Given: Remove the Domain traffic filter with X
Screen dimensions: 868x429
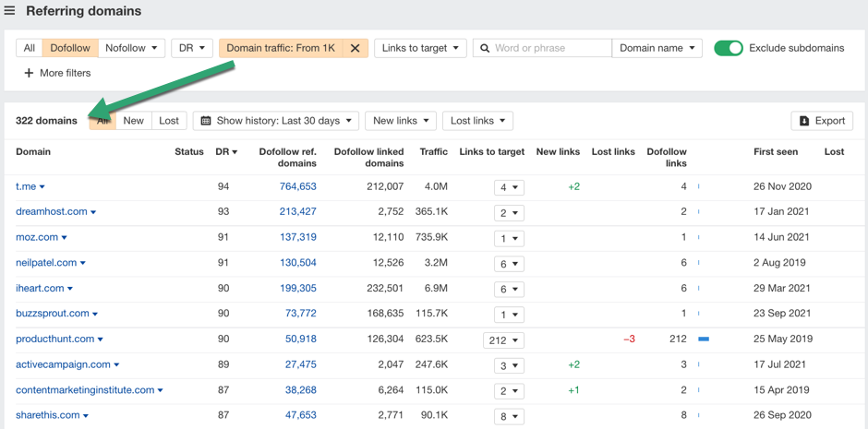Looking at the screenshot, I should click(x=356, y=48).
